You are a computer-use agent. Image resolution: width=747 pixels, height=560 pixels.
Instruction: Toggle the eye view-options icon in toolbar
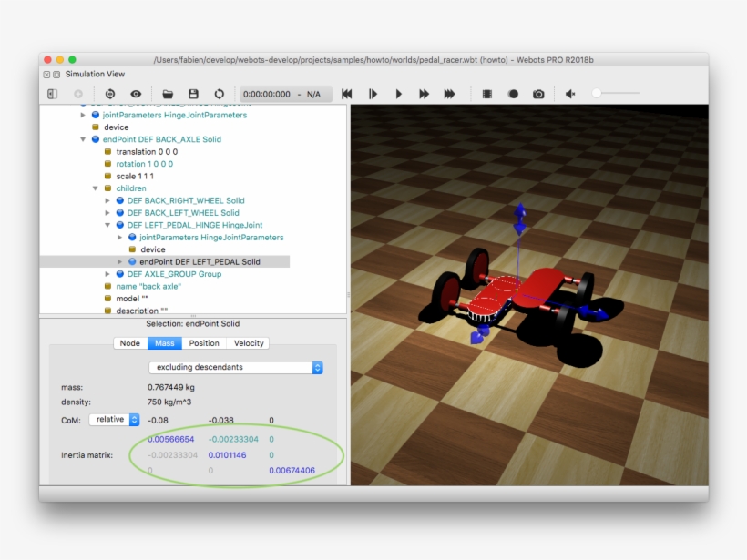(x=136, y=94)
